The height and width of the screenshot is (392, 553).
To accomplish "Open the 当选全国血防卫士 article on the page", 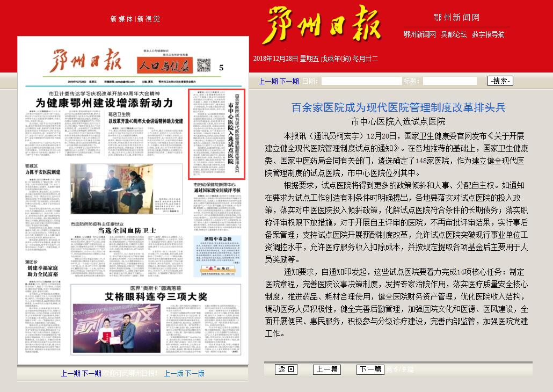I will 127,230.
